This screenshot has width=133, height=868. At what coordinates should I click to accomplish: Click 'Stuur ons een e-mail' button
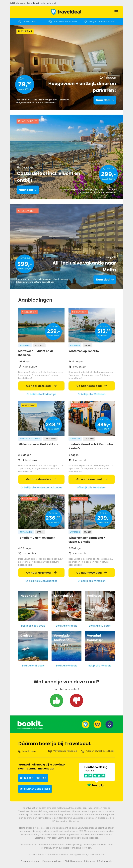tap(35, 789)
